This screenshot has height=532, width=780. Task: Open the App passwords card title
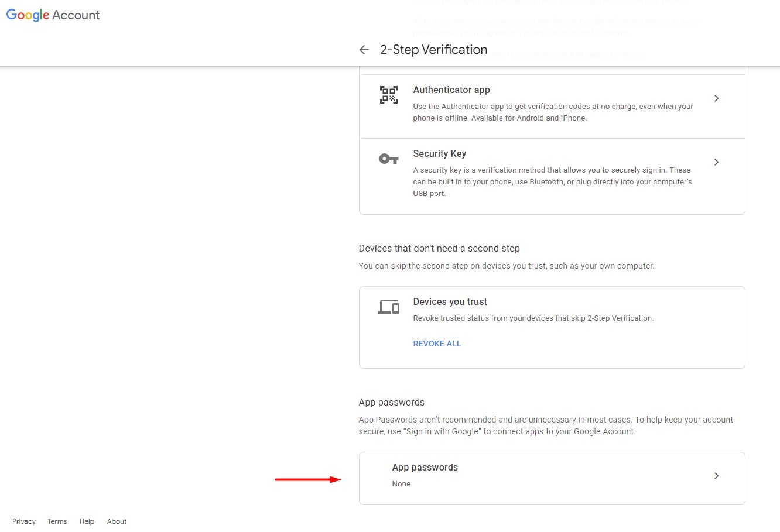point(425,467)
